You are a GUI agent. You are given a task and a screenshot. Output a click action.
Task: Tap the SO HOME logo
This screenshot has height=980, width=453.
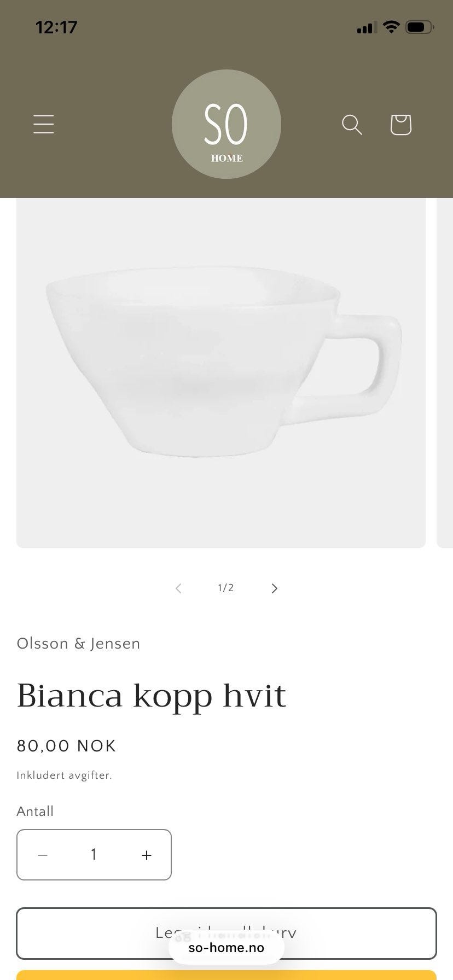click(x=226, y=124)
